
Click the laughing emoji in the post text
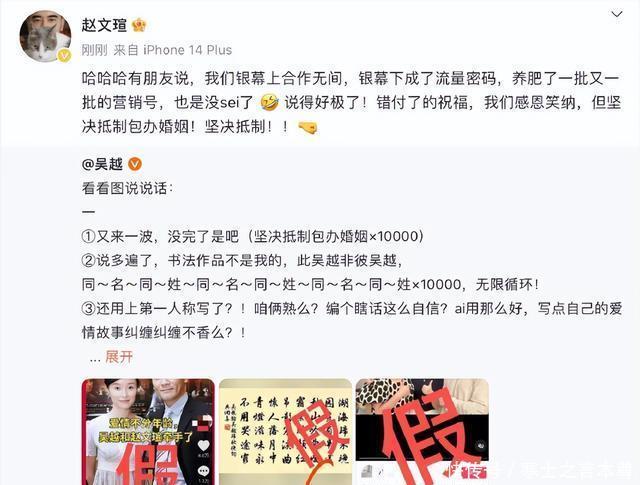(269, 102)
